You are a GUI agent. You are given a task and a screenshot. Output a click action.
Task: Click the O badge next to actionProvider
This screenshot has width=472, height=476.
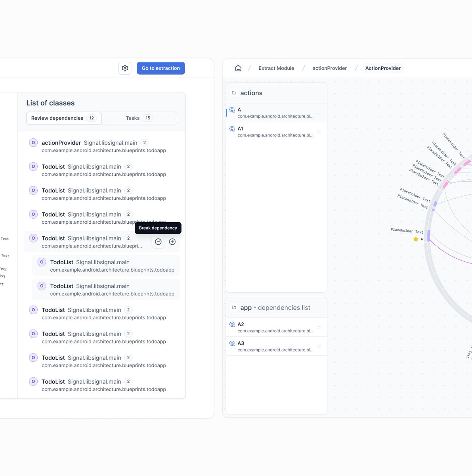point(33,142)
